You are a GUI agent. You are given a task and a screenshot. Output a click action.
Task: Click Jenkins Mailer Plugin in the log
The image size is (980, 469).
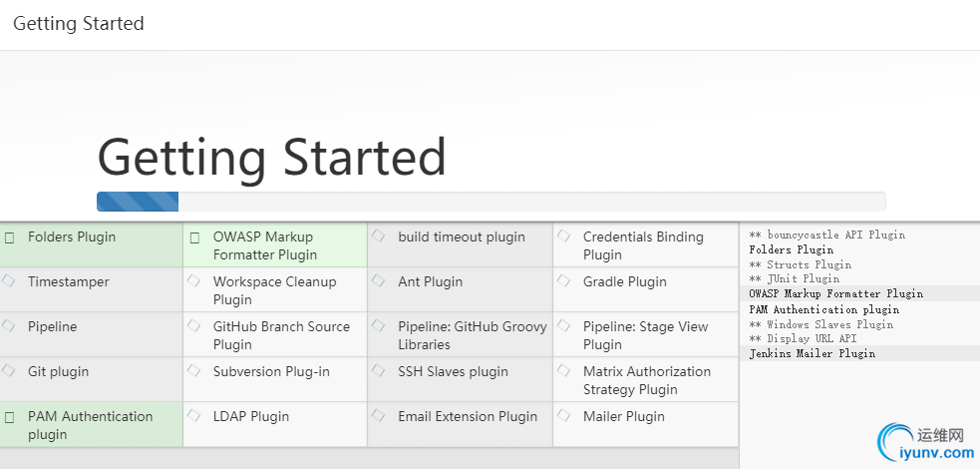click(812, 353)
